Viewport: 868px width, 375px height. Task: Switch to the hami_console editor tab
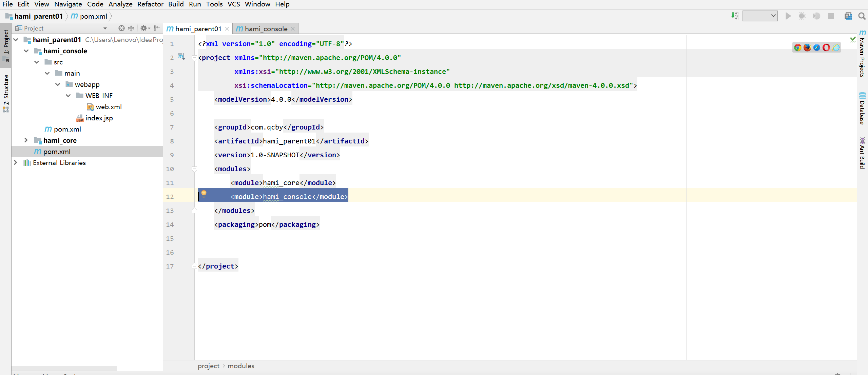266,29
